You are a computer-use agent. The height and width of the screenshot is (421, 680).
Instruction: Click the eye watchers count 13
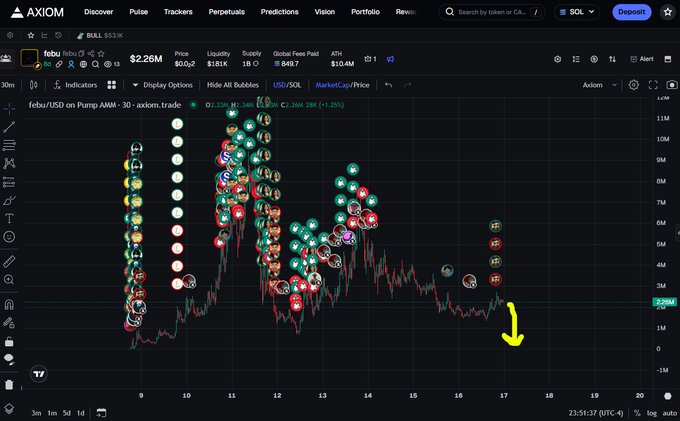(x=111, y=64)
